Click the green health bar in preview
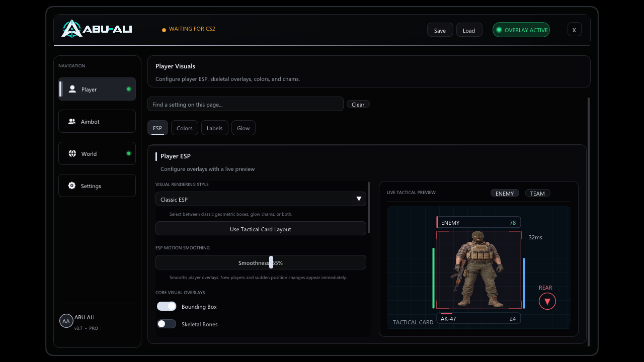644x362 pixels. [433, 278]
